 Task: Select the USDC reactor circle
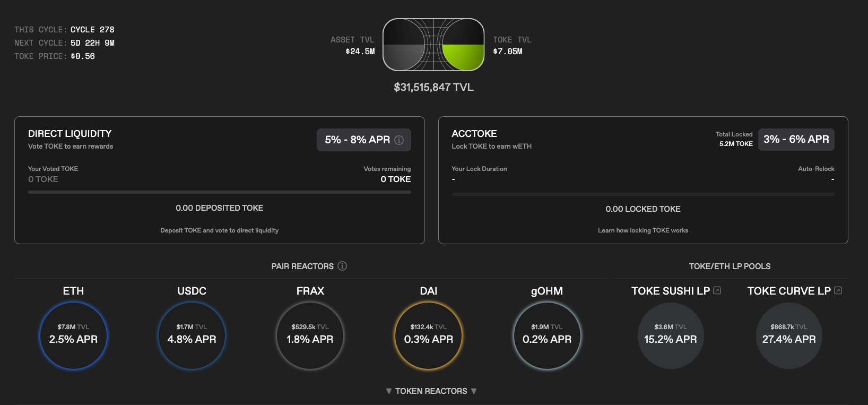coord(192,335)
